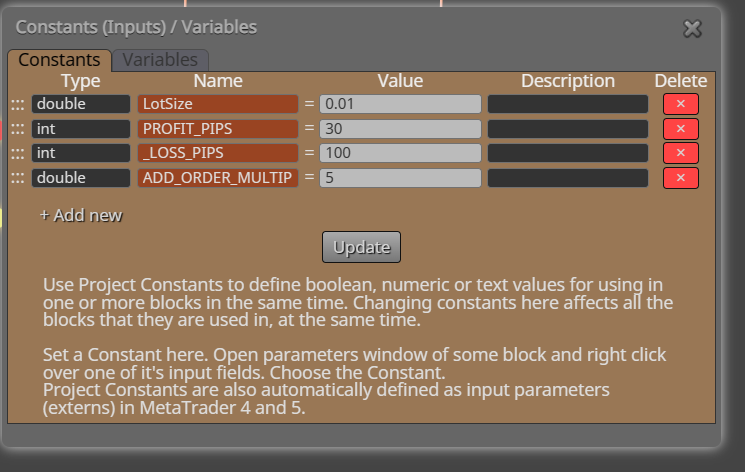Click the dialog title Constants (Inputs) / Variables

136,28
